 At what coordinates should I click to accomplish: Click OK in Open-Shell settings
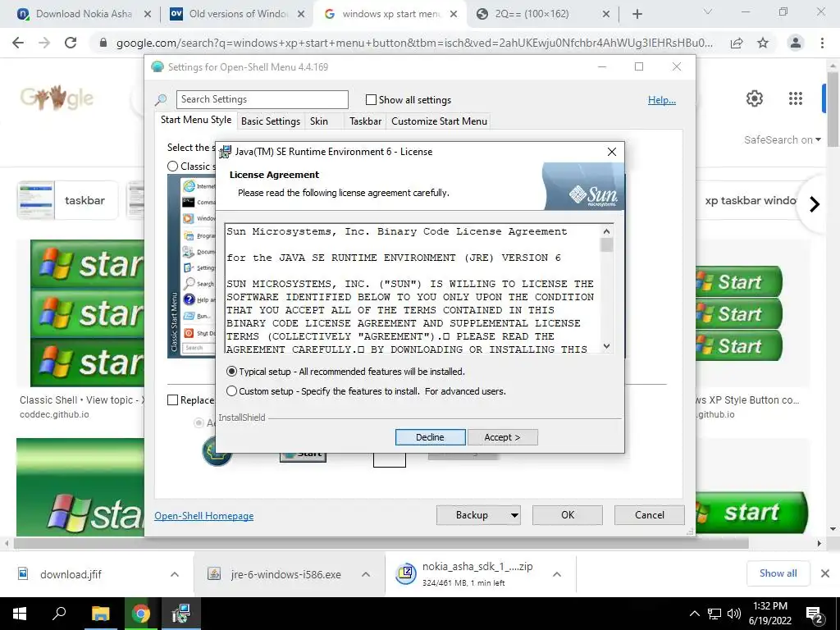click(568, 515)
